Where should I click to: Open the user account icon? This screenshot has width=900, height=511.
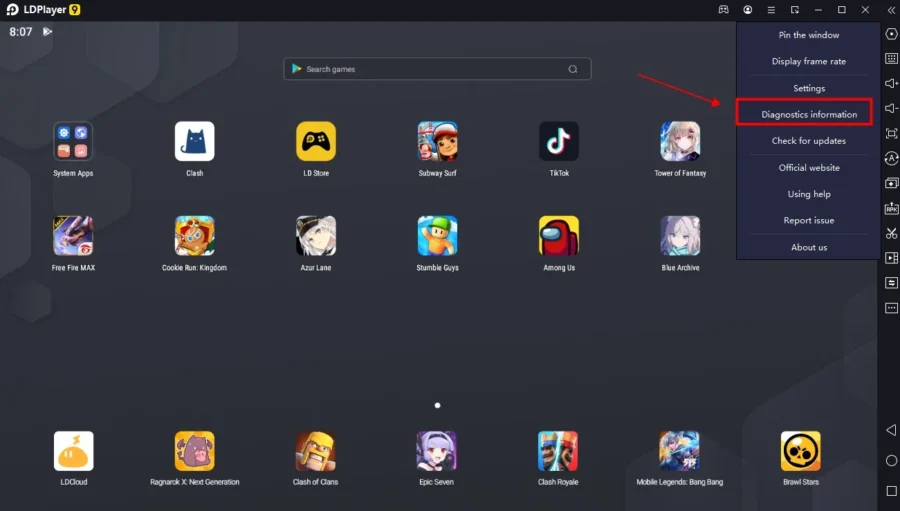coord(747,10)
